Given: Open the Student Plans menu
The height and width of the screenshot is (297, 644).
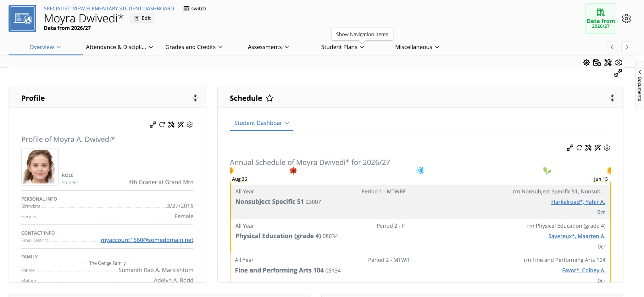Looking at the screenshot, I should point(343,47).
